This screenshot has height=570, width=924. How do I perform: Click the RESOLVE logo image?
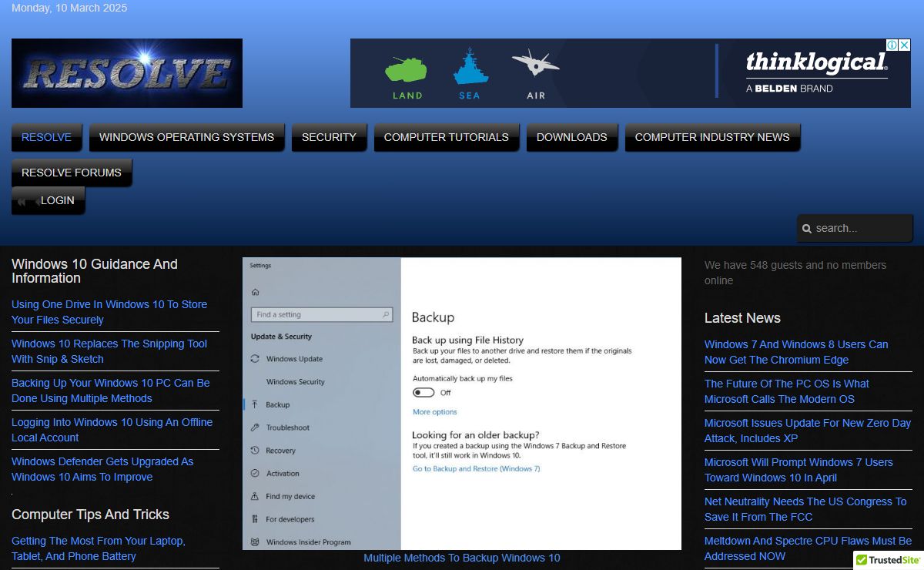pos(127,73)
